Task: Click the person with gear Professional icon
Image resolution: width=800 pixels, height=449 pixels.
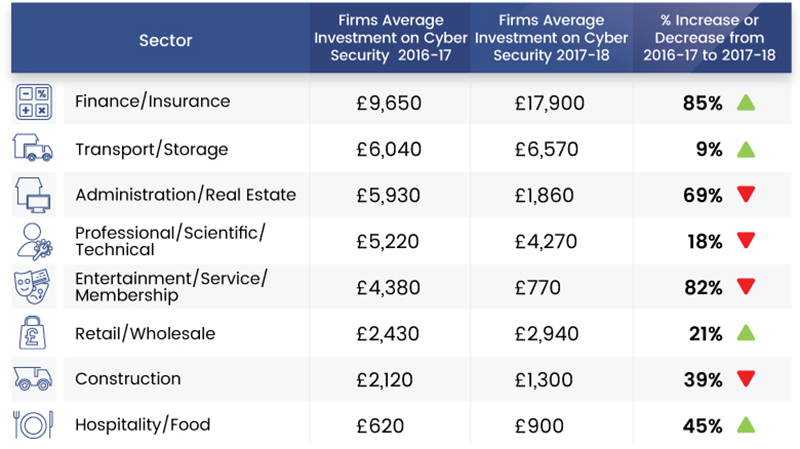Action: [x=32, y=240]
